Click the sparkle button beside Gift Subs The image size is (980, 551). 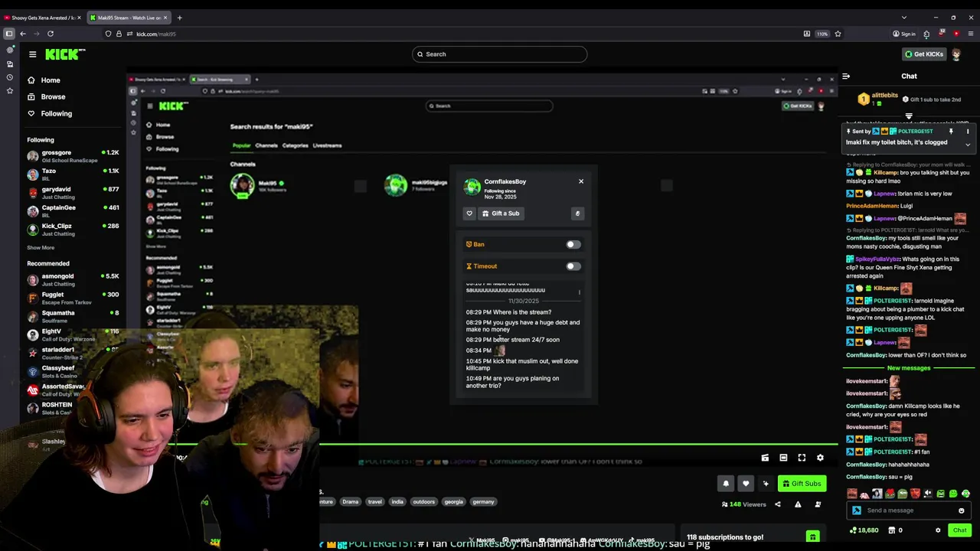click(x=765, y=484)
